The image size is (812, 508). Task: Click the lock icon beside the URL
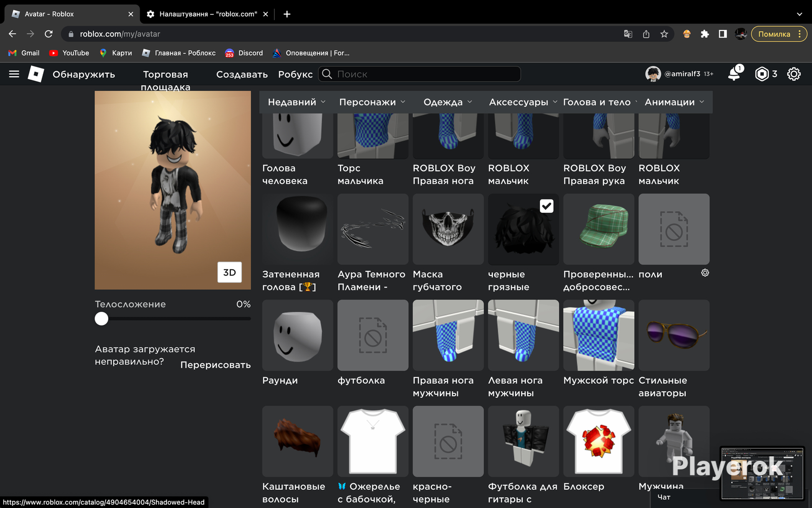click(x=71, y=34)
